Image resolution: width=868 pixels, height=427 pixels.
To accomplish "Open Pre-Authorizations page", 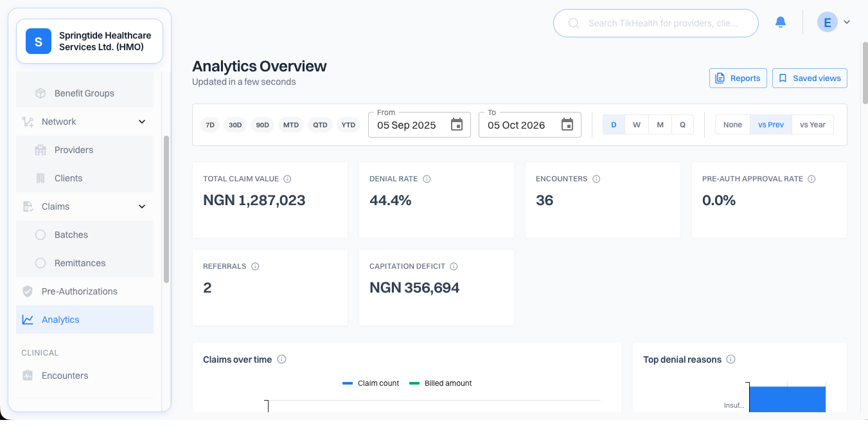I will [x=85, y=291].
